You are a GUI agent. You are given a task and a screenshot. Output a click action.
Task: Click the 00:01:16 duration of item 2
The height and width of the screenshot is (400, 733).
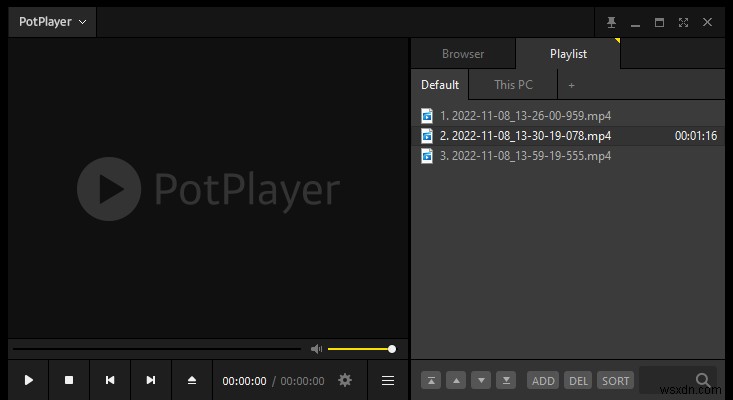point(696,136)
